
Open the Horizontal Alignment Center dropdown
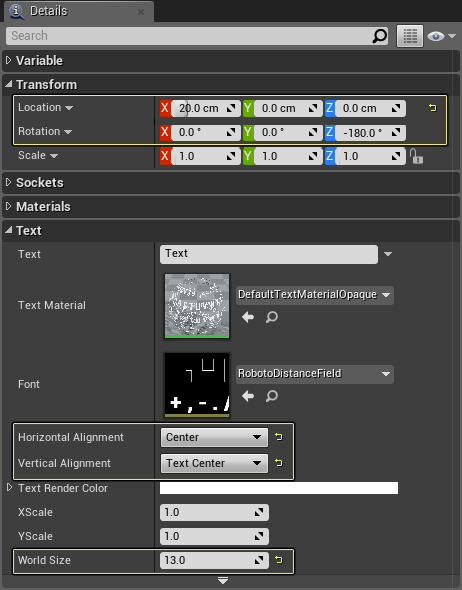(214, 437)
